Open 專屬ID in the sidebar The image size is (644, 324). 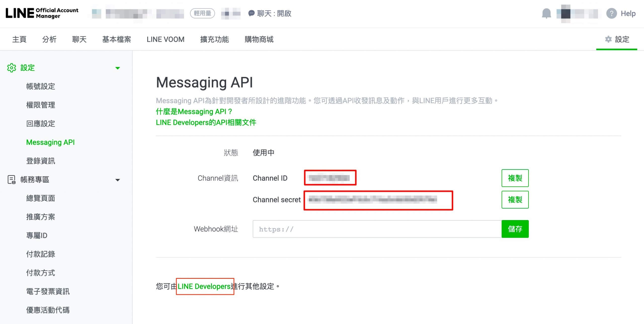coord(37,235)
